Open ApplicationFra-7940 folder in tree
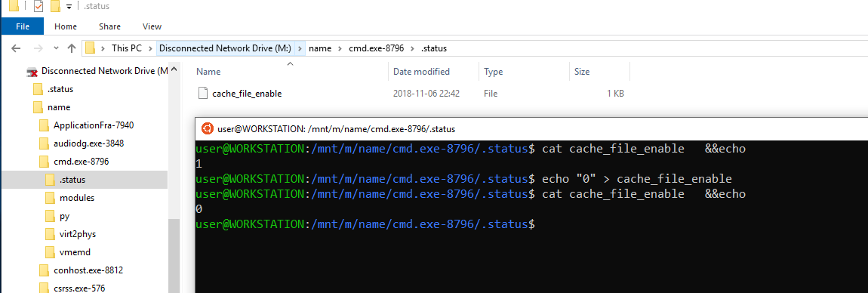 [x=94, y=125]
